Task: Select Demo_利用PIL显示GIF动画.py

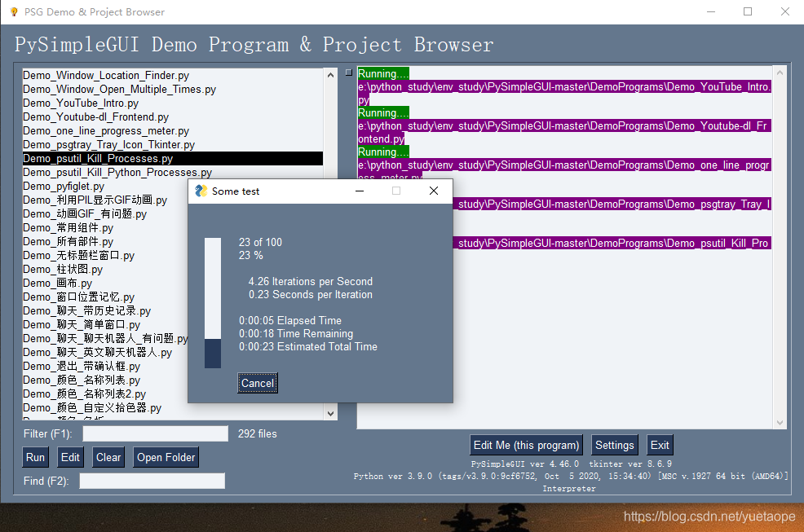Action: [x=105, y=200]
